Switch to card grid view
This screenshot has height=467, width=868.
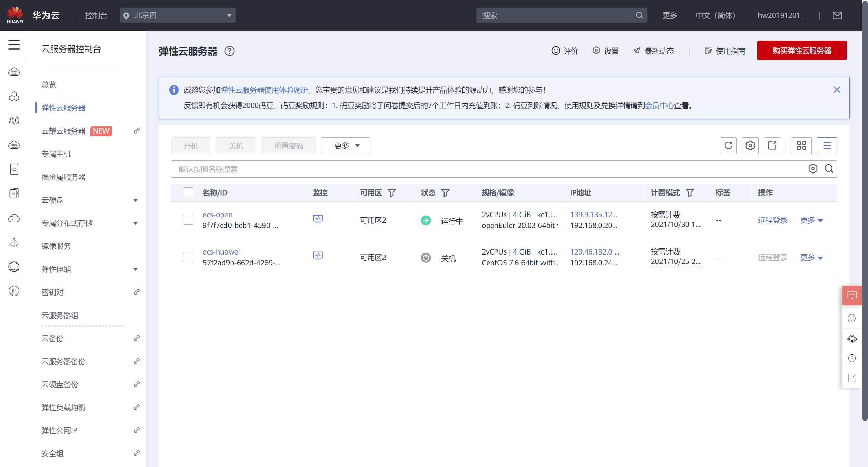pos(801,146)
